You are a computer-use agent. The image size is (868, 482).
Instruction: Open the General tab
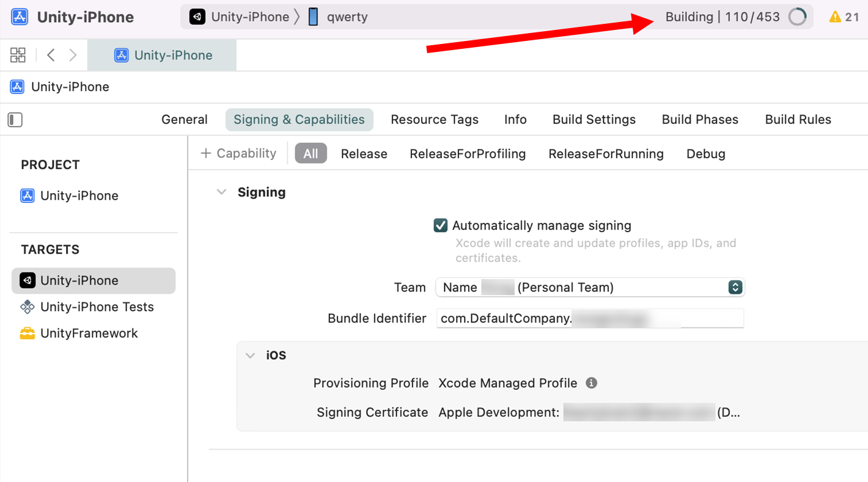[185, 120]
